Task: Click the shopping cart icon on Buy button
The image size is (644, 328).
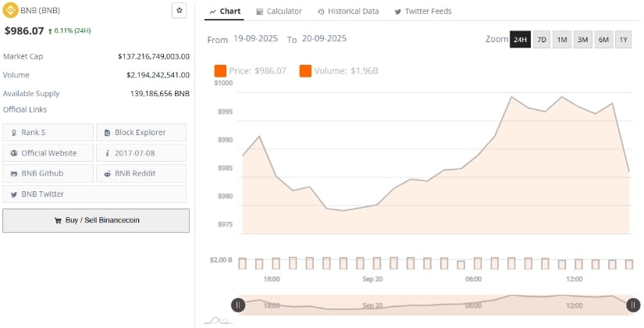Action: (58, 220)
